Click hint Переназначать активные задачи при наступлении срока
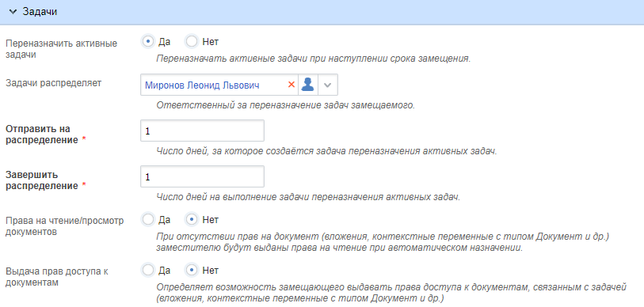 pos(314,59)
